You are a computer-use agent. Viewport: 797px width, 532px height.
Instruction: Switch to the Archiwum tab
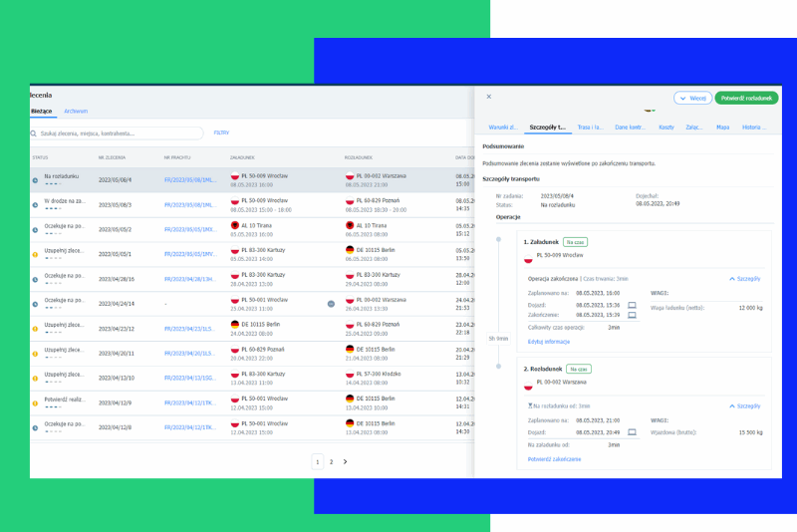76,112
